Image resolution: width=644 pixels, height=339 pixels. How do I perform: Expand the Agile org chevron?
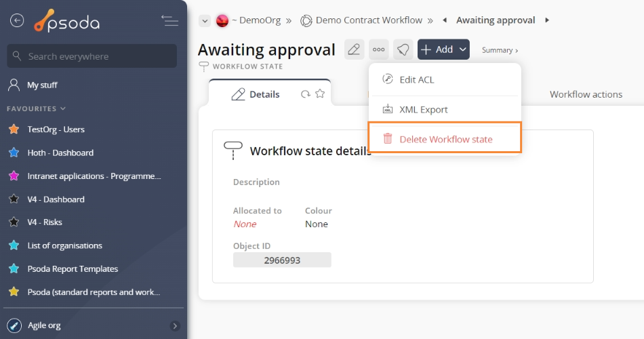175,325
